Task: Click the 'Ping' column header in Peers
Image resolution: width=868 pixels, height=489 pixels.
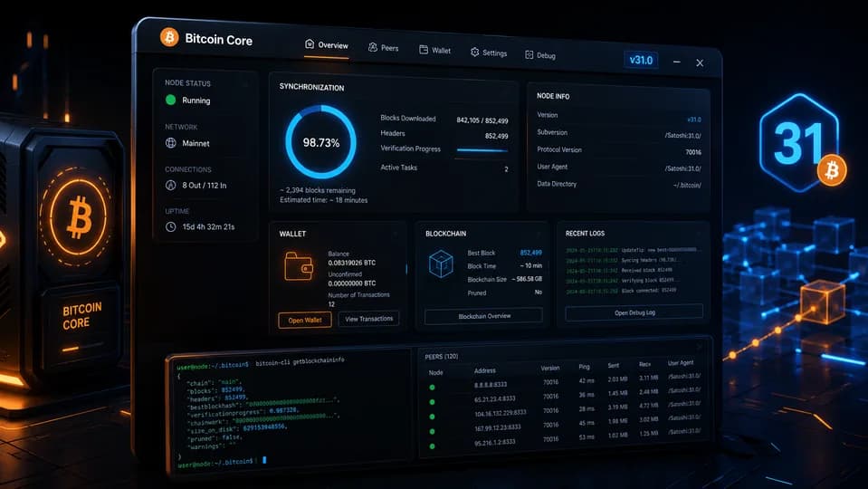Action: 584,367
